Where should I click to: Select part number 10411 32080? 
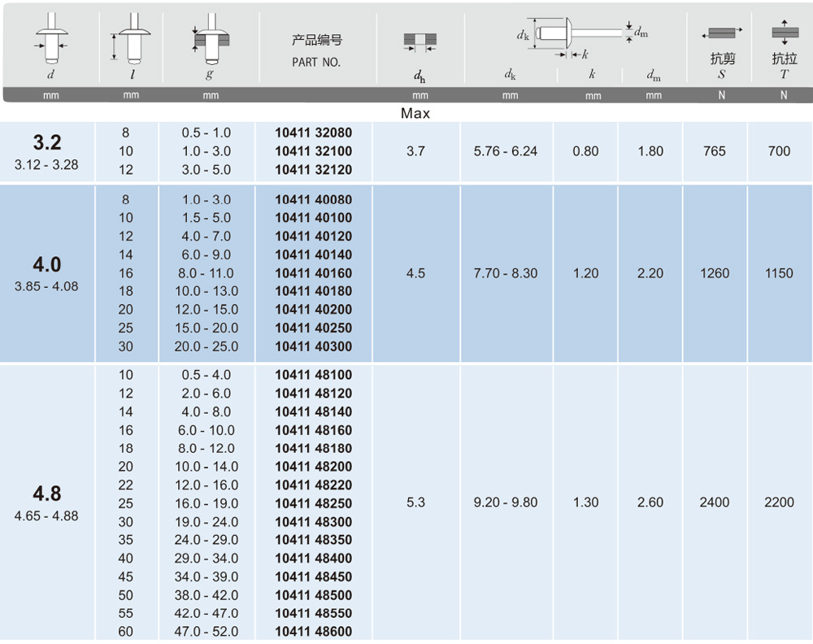click(313, 133)
